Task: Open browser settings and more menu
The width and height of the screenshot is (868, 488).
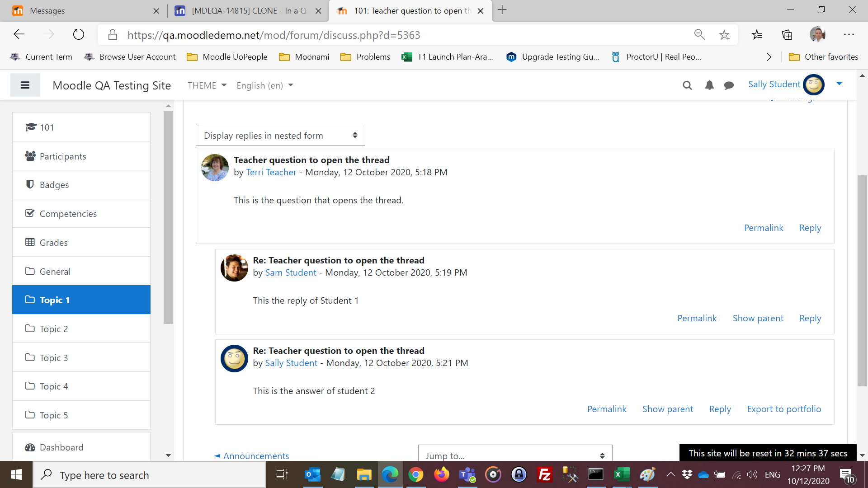Action: (x=849, y=34)
